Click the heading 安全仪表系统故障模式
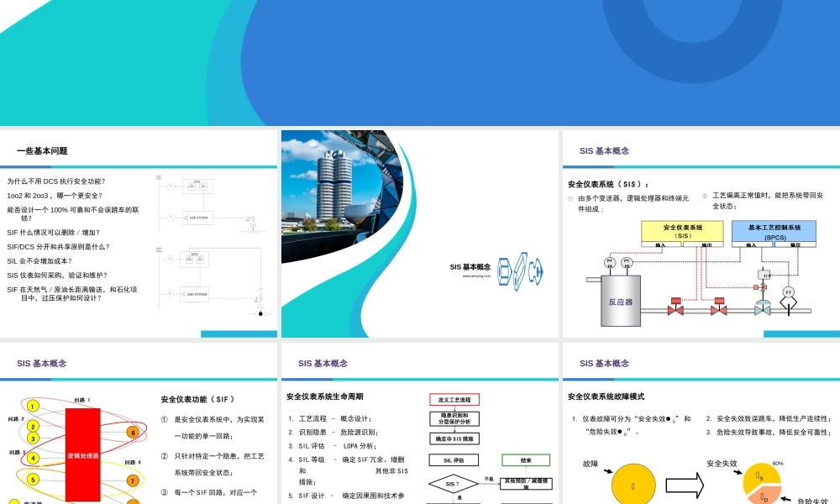This screenshot has height=504, width=840. pos(606,396)
